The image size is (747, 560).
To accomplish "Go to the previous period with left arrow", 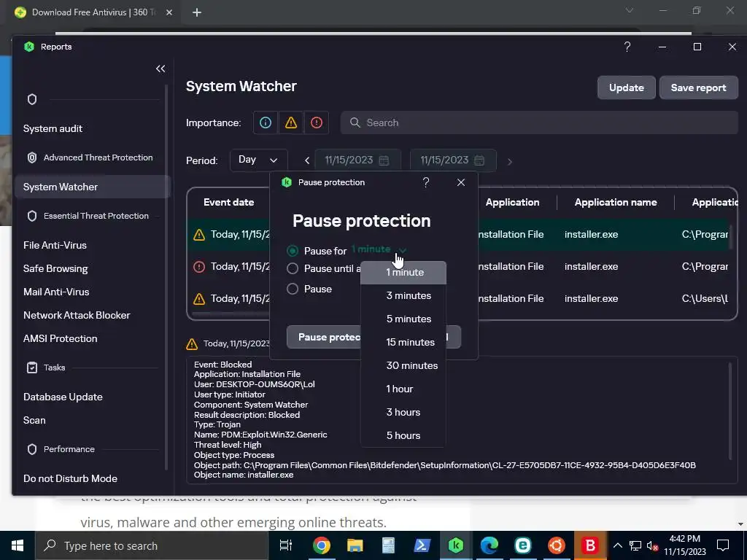I will point(307,161).
